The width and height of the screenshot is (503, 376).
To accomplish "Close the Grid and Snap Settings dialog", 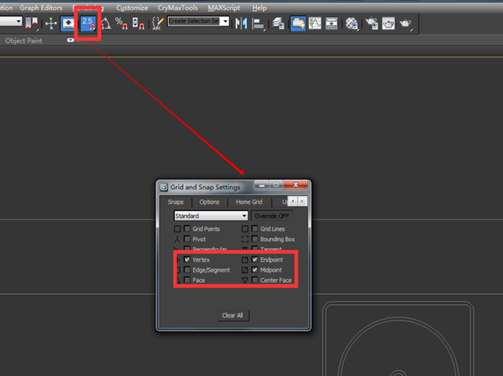I will click(295, 185).
